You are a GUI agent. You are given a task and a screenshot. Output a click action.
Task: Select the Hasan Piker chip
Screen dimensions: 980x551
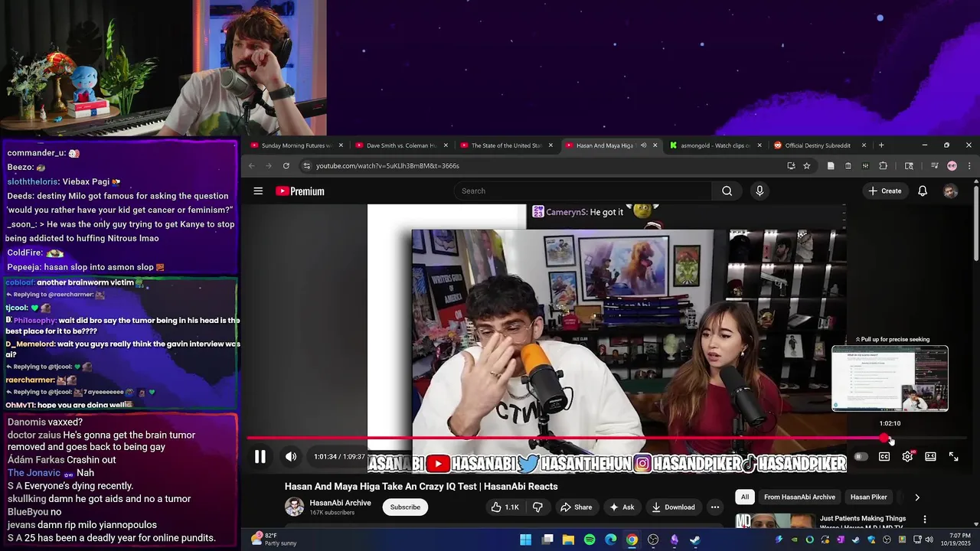[869, 497]
